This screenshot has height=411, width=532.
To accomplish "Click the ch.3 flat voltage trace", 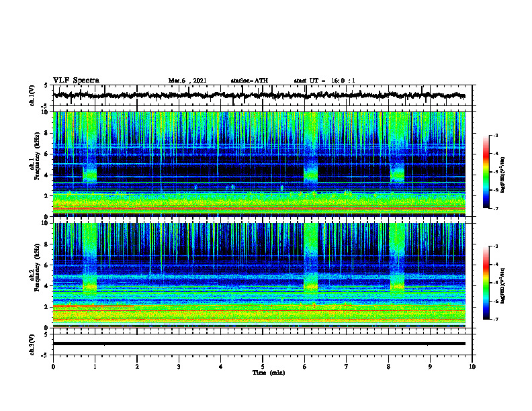I will pyautogui.click(x=259, y=344).
